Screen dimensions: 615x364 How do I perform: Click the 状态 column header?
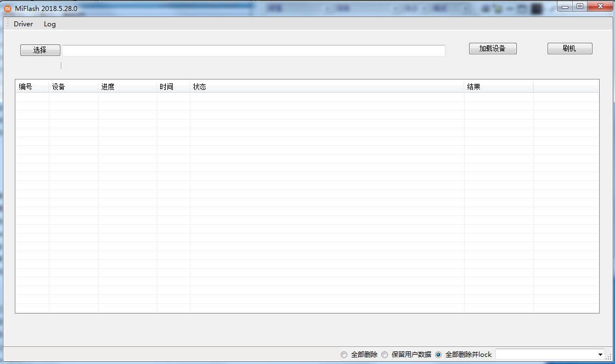(x=327, y=87)
